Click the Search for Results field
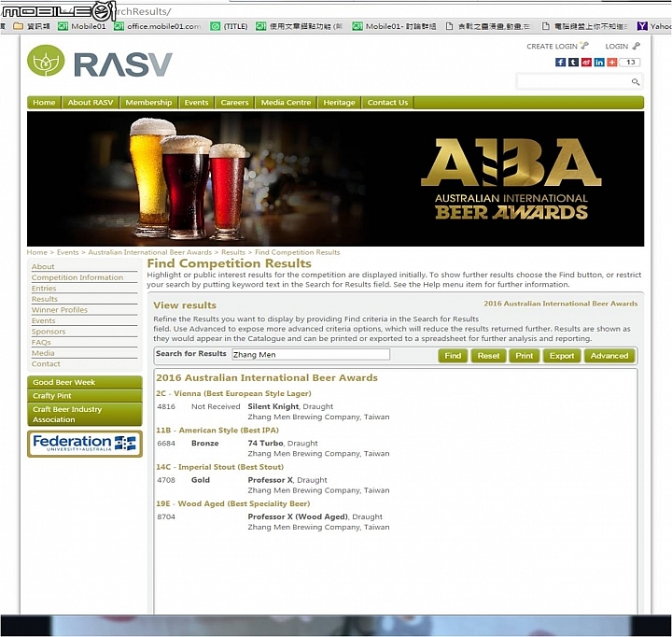The height and width of the screenshot is (637, 672). (311, 354)
